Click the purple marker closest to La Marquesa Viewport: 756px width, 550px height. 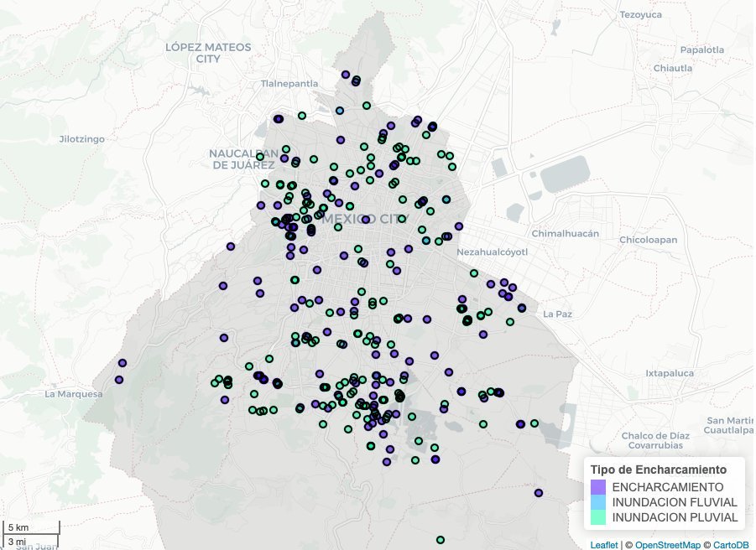[x=118, y=380]
